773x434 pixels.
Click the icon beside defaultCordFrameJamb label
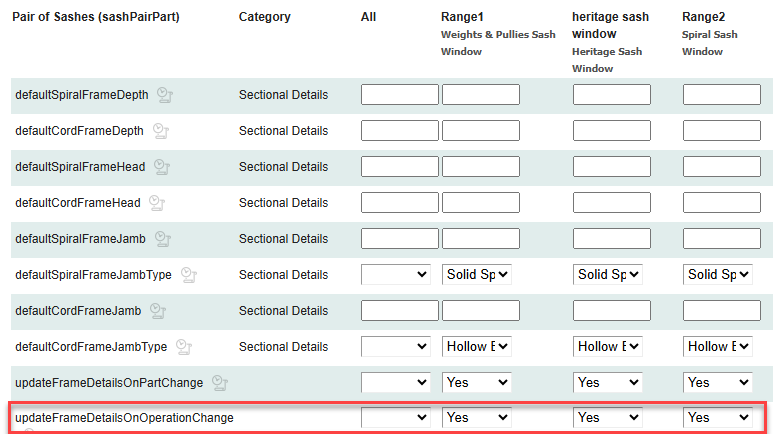pos(157,311)
